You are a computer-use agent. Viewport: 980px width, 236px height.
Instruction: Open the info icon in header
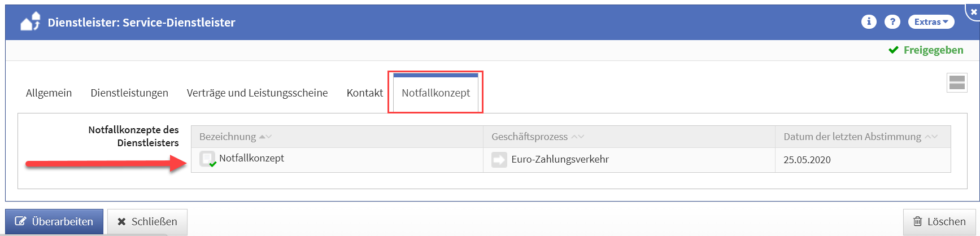(869, 21)
